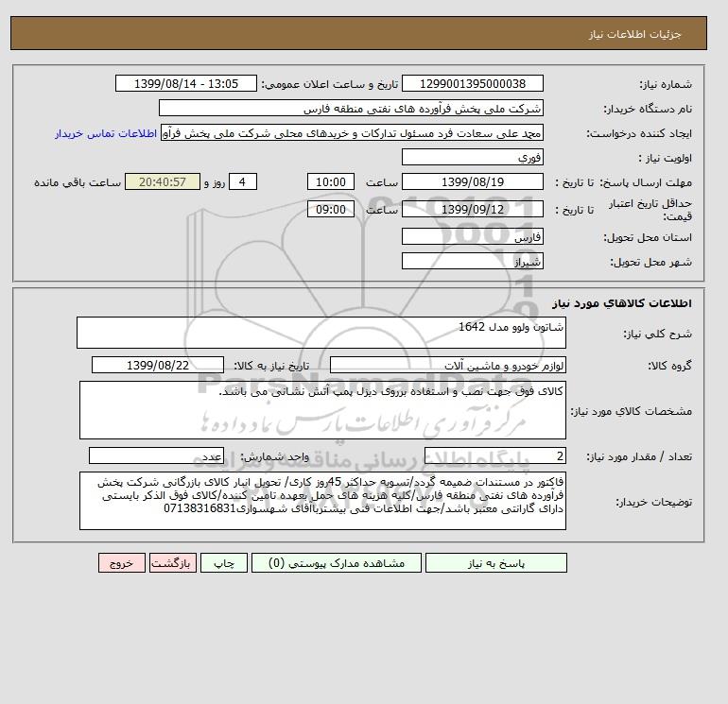Click delivery province field 'فارس'
The image size is (728, 704).
472,236
